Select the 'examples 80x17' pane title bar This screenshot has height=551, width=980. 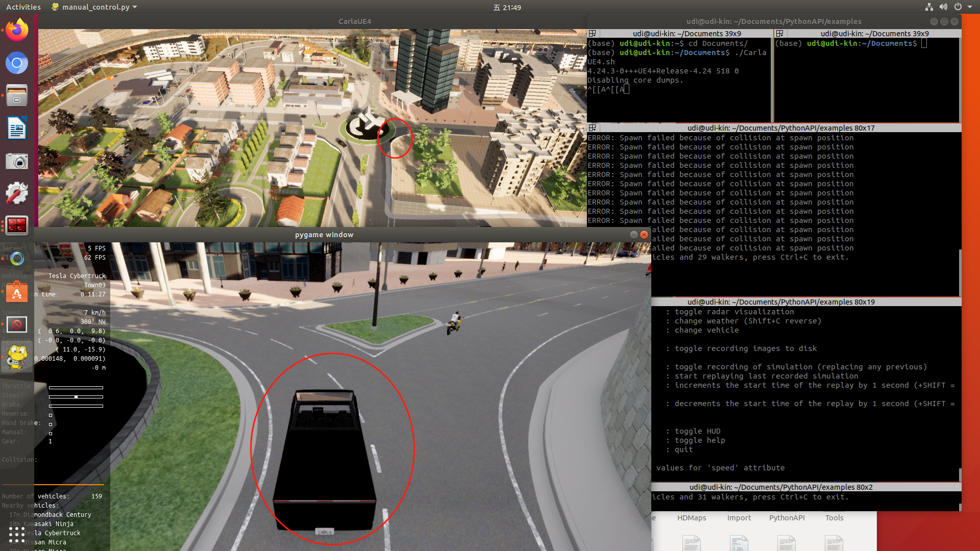click(781, 128)
